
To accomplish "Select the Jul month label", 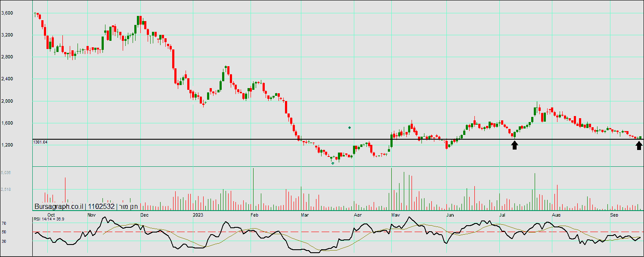I will point(502,214).
